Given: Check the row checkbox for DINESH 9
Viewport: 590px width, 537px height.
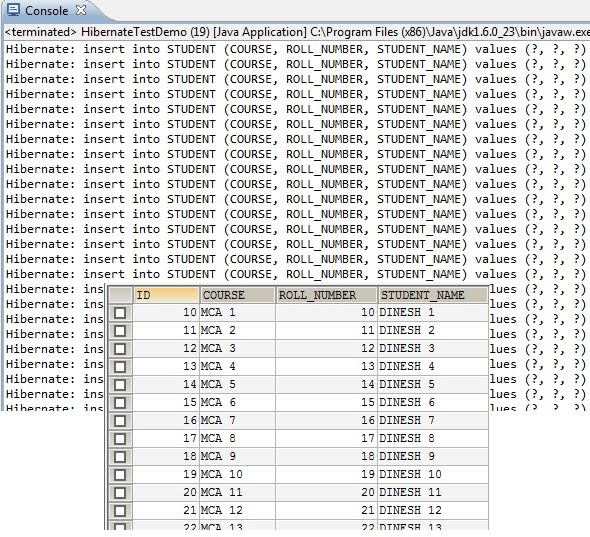Looking at the screenshot, I should click(x=120, y=457).
